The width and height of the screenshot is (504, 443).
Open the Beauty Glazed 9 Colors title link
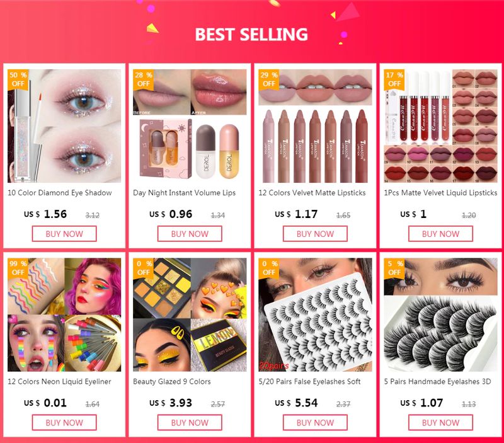pyautogui.click(x=172, y=382)
